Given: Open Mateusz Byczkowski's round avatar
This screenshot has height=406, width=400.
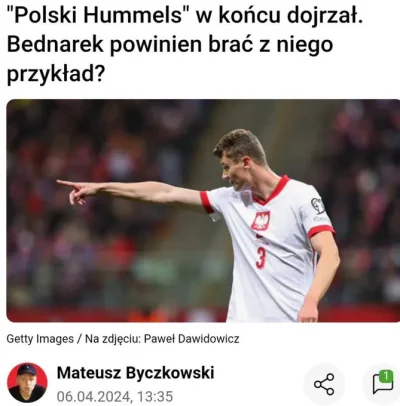Looking at the screenshot, I should (x=27, y=382).
